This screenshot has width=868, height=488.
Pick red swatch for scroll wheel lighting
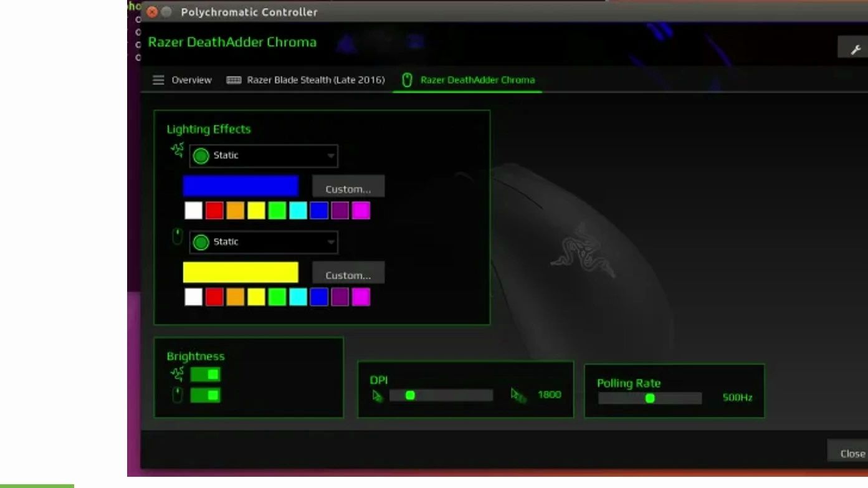pos(214,297)
